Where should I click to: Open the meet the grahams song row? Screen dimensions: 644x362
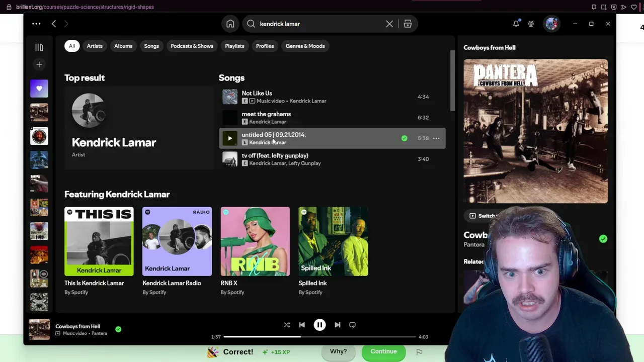click(332, 118)
